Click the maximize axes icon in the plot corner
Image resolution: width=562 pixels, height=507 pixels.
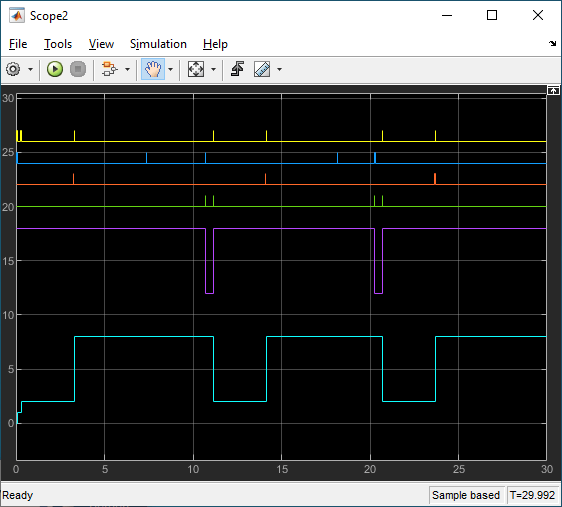[x=553, y=90]
